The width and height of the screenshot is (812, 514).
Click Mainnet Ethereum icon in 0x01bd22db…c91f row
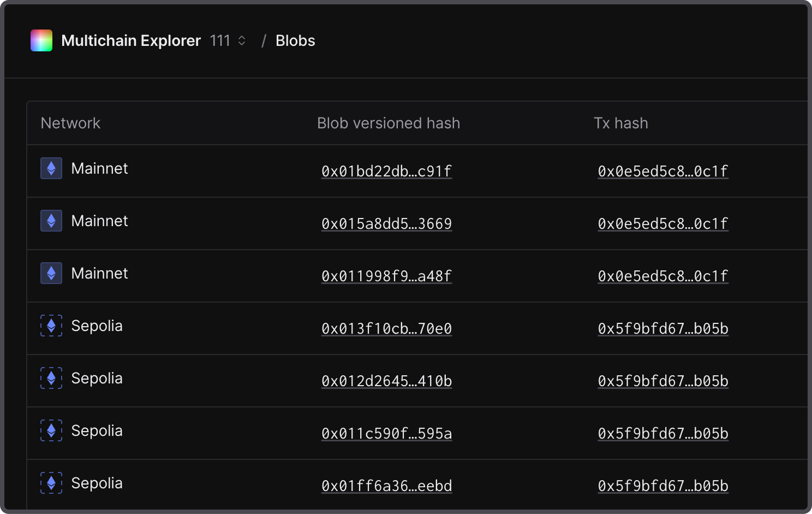coord(51,168)
